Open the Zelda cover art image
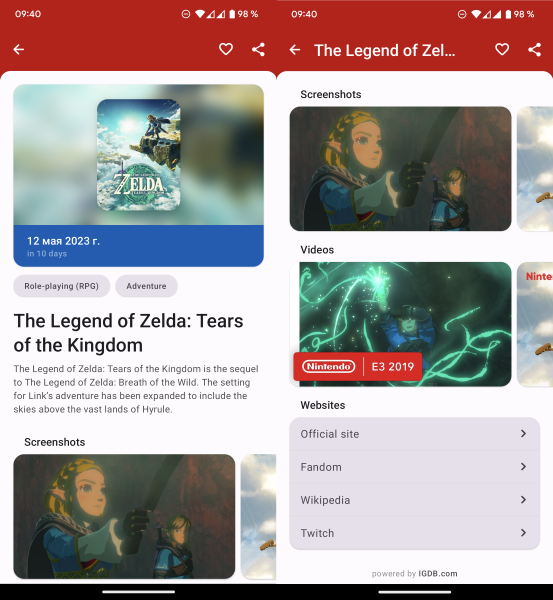This screenshot has width=553, height=600. click(x=139, y=155)
